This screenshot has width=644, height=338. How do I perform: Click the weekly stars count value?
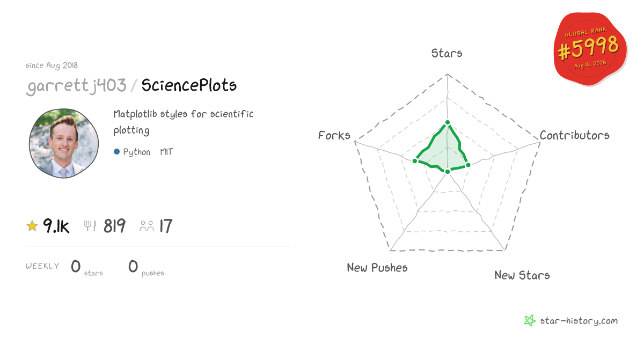click(x=76, y=266)
